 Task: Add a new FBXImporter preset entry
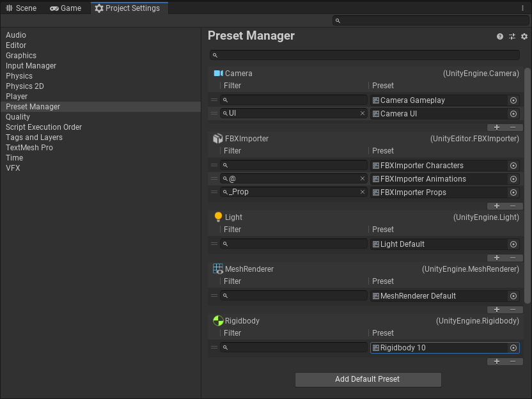pos(497,206)
